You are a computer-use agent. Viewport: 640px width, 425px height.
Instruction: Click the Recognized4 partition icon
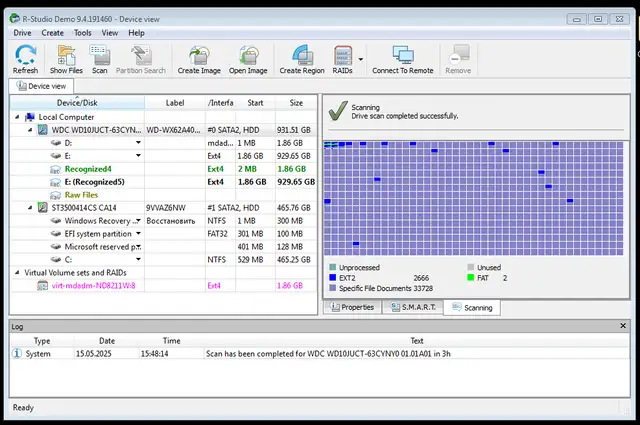(x=56, y=169)
